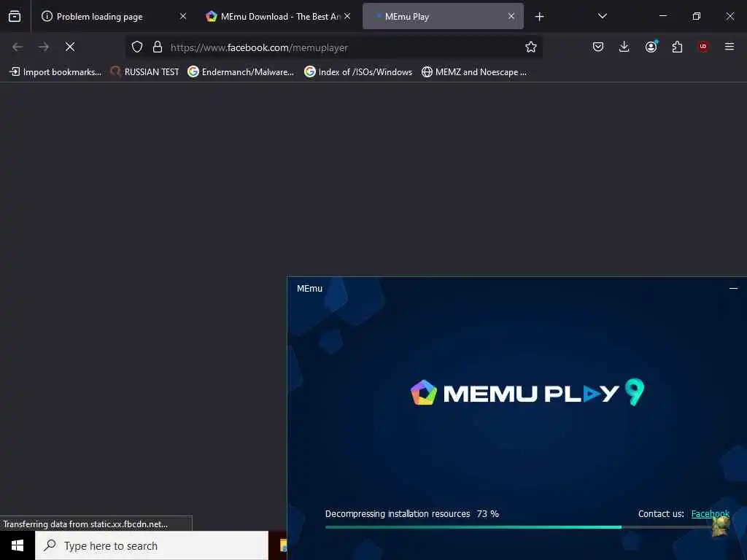Open a new tab with plus button
Screen dimensions: 747x560
click(539, 17)
